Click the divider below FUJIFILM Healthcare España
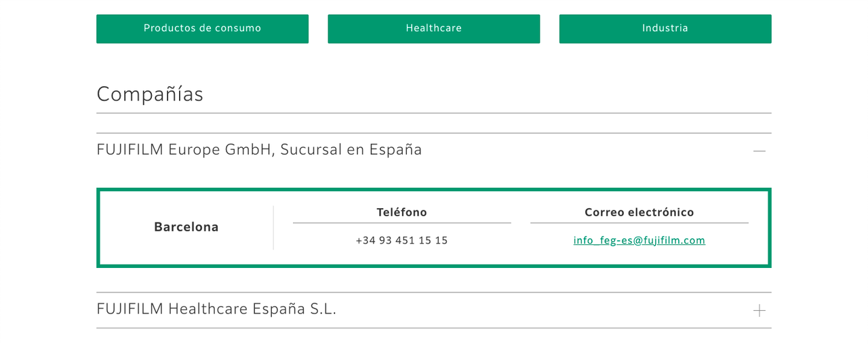 pos(434,328)
